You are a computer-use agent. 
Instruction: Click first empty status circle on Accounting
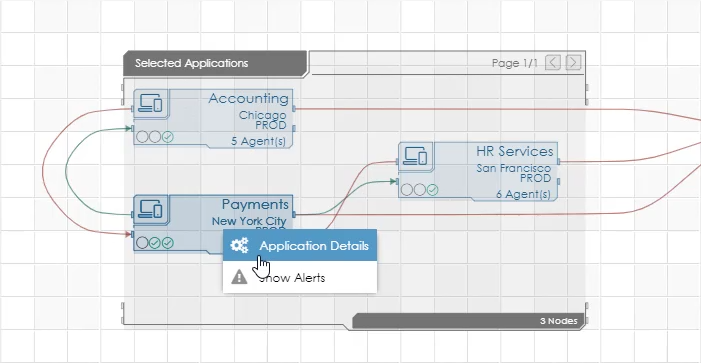click(x=142, y=137)
